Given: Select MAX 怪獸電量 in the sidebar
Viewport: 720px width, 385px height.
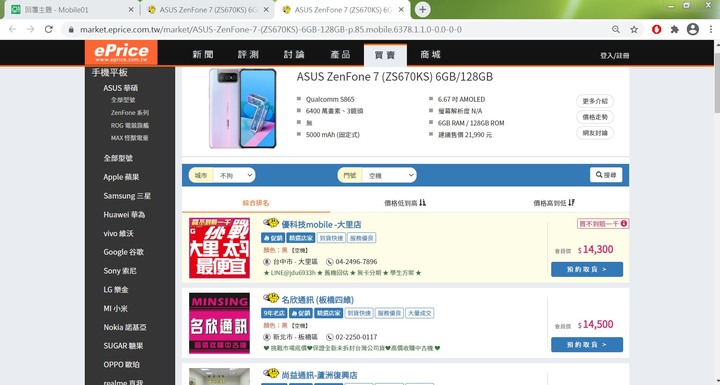Looking at the screenshot, I should (129, 138).
